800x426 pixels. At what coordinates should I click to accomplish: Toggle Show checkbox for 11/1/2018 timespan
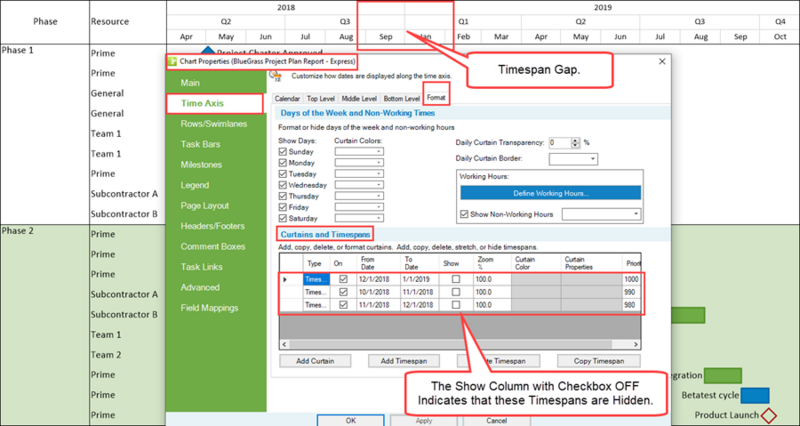tap(456, 305)
